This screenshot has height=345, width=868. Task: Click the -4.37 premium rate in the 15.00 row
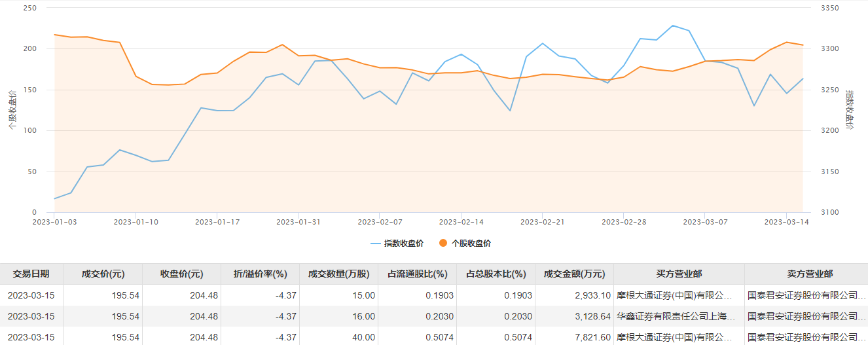(286, 295)
